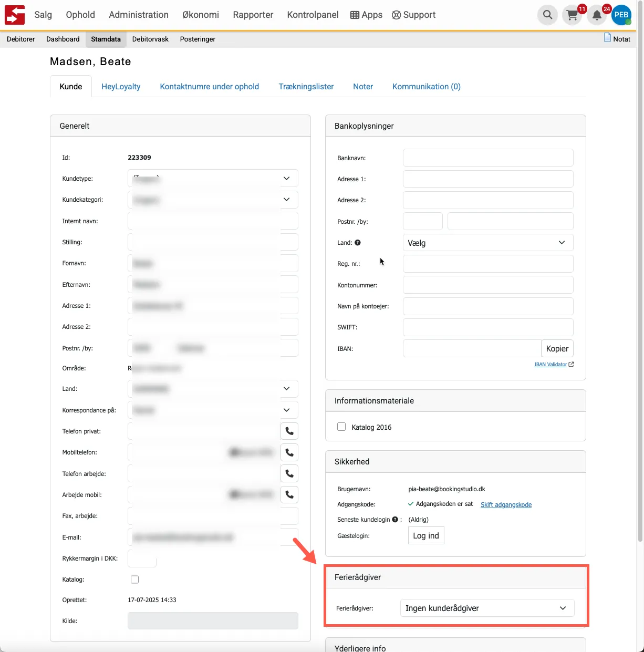This screenshot has height=652, width=644.
Task: Switch to the HeyLoyalty tab
Action: click(121, 87)
